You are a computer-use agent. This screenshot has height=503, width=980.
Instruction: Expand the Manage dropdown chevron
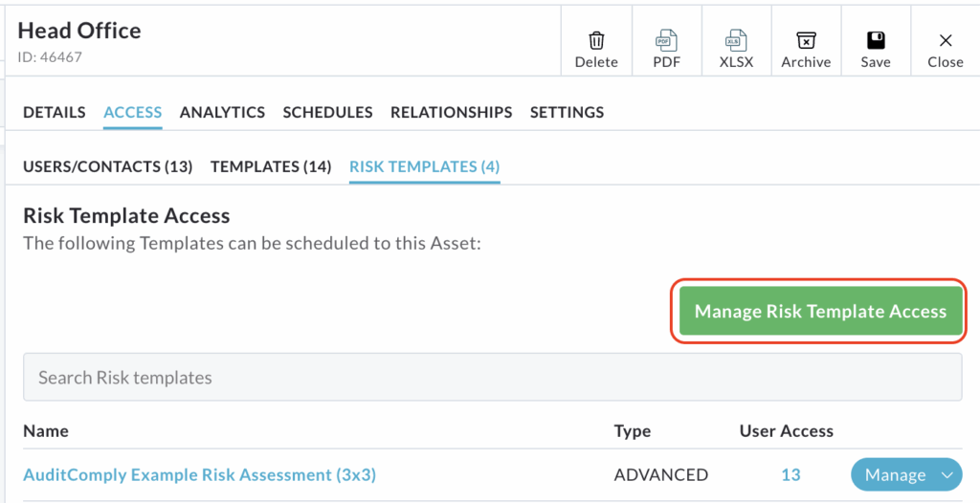947,475
